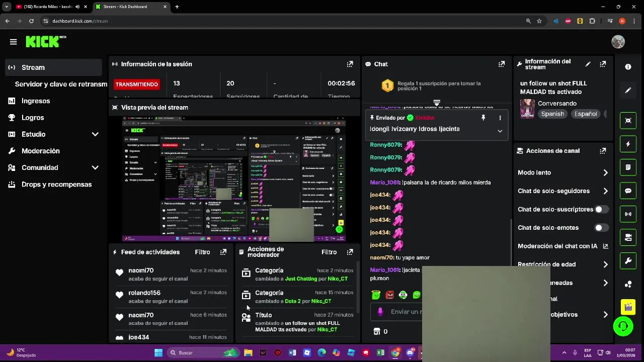Pop out the Acciones de moderador panel
644x362 pixels.
350,252
